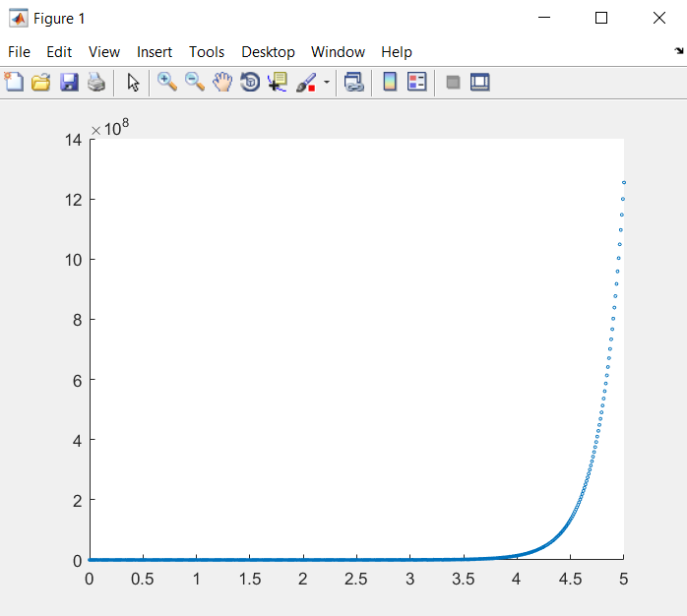Image resolution: width=687 pixels, height=616 pixels.
Task: Click the x-axis tick label 1.5
Action: tap(250, 580)
